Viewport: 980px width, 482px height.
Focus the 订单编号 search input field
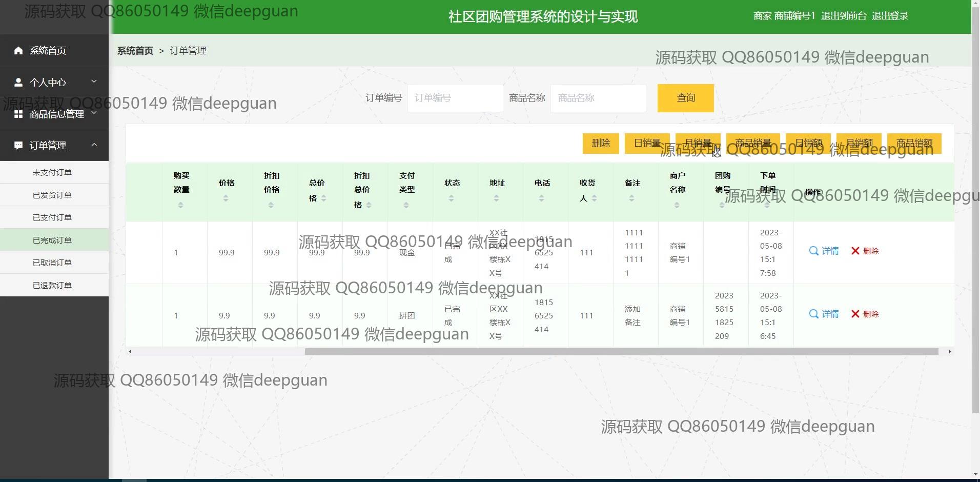455,98
